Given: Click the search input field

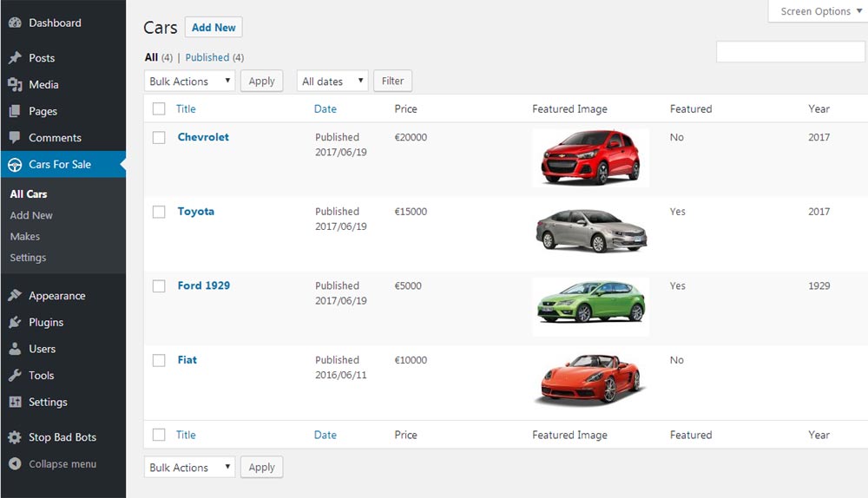Looking at the screenshot, I should pyautogui.click(x=790, y=52).
